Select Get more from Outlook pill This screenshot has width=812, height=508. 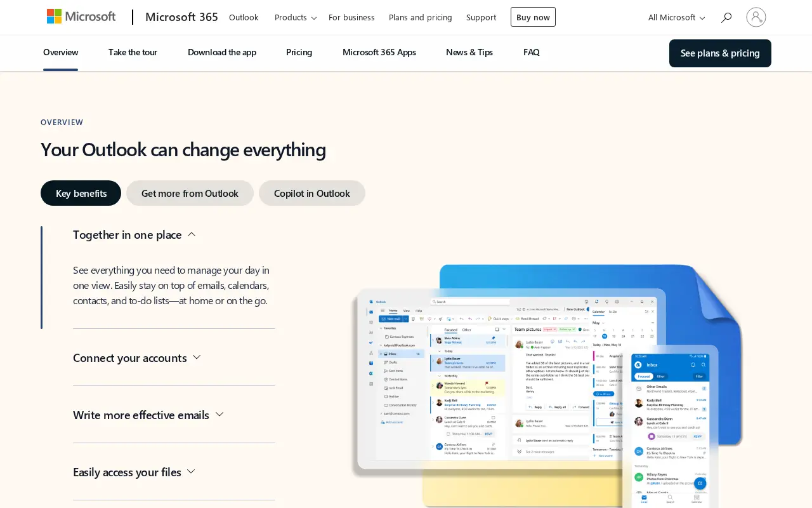[190, 193]
